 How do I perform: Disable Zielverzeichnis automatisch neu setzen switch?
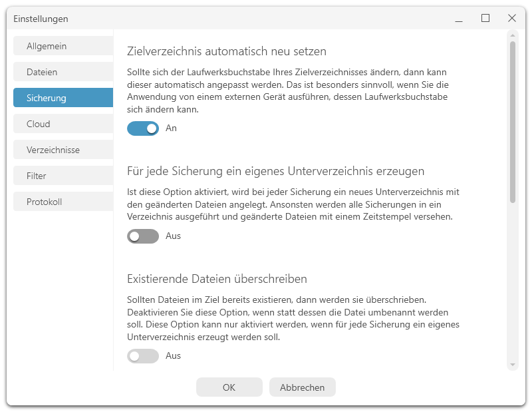click(143, 128)
